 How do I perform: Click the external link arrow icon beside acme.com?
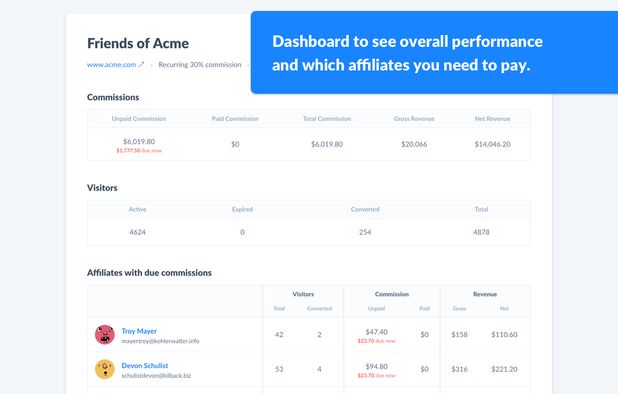click(141, 64)
